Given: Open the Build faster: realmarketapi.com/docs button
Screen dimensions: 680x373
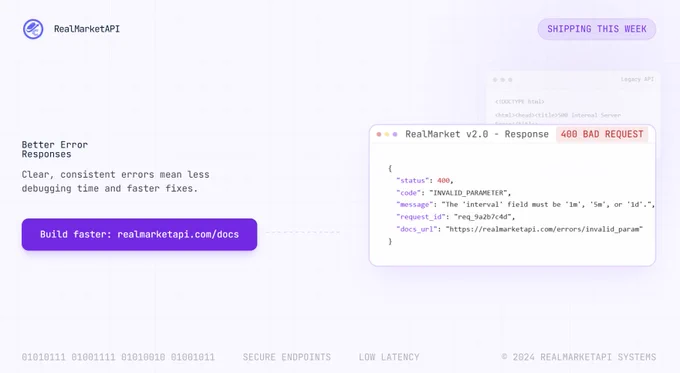Looking at the screenshot, I should (x=139, y=234).
